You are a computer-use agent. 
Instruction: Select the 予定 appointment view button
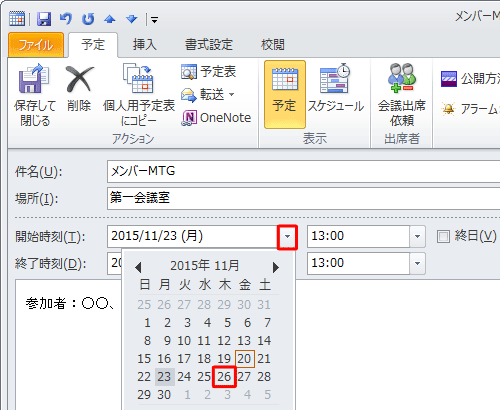point(285,95)
